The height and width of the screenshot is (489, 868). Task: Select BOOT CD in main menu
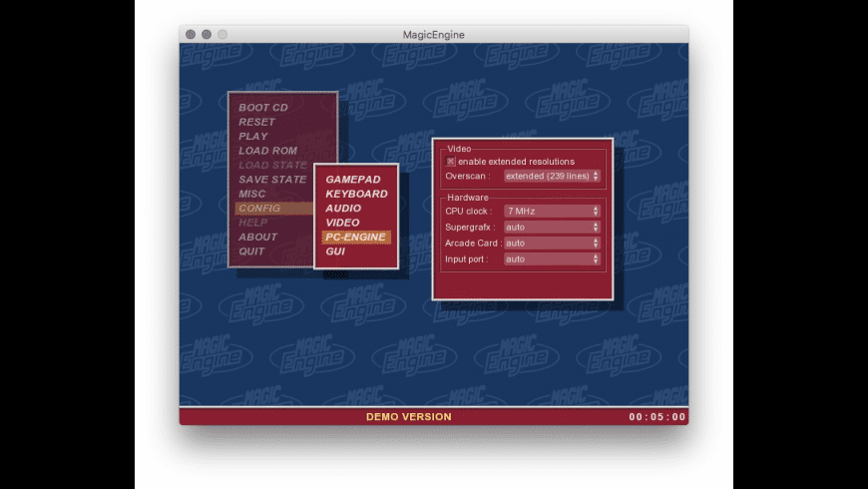point(263,108)
